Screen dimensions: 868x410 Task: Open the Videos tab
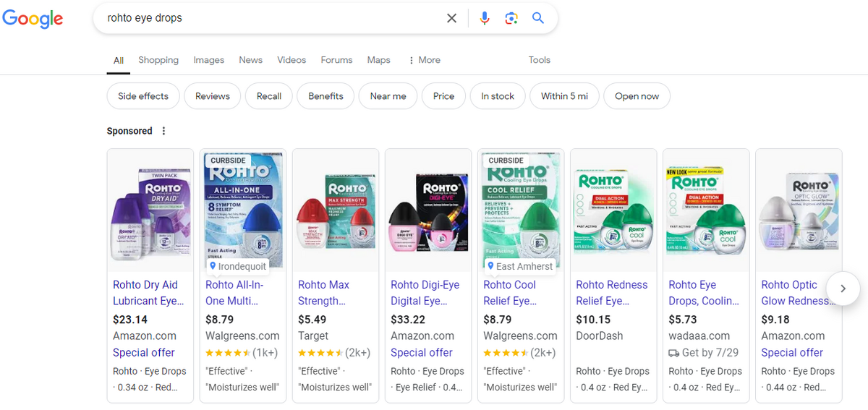292,60
